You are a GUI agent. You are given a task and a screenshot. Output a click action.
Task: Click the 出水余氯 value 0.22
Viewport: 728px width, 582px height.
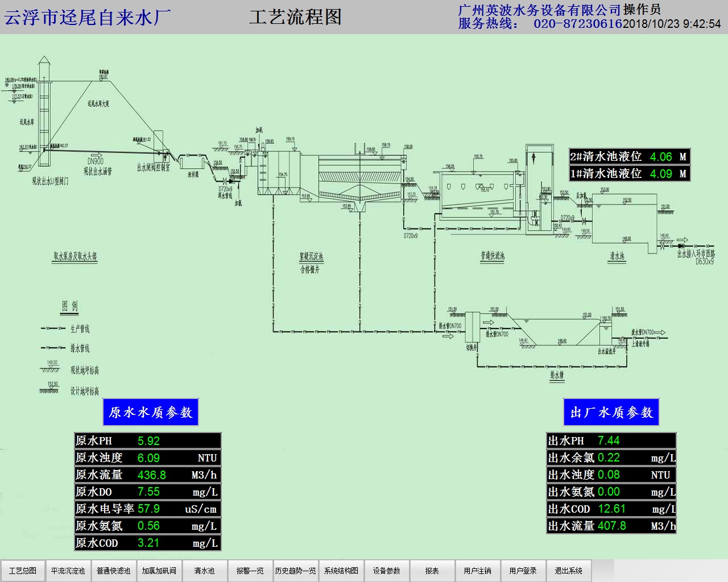tap(609, 458)
